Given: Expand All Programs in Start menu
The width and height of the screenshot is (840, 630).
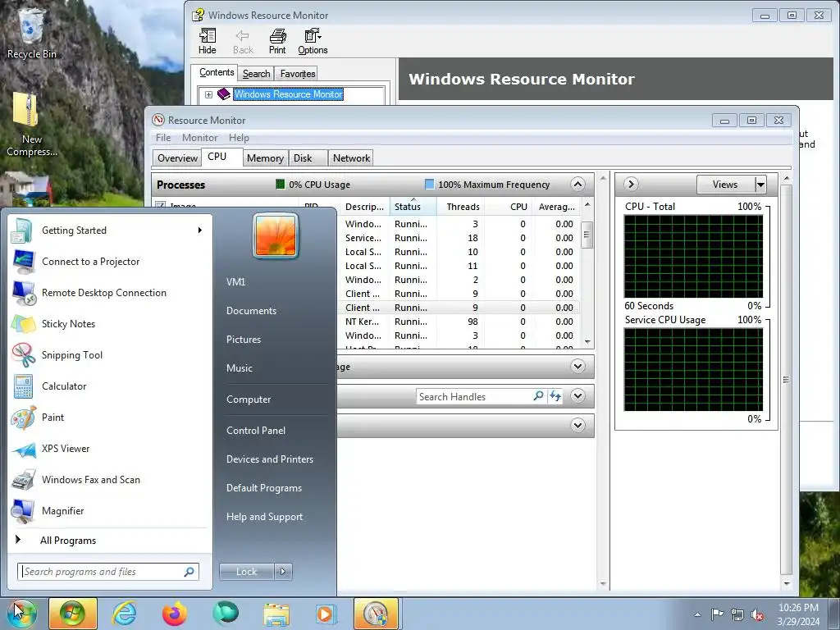Looking at the screenshot, I should pyautogui.click(x=67, y=541).
